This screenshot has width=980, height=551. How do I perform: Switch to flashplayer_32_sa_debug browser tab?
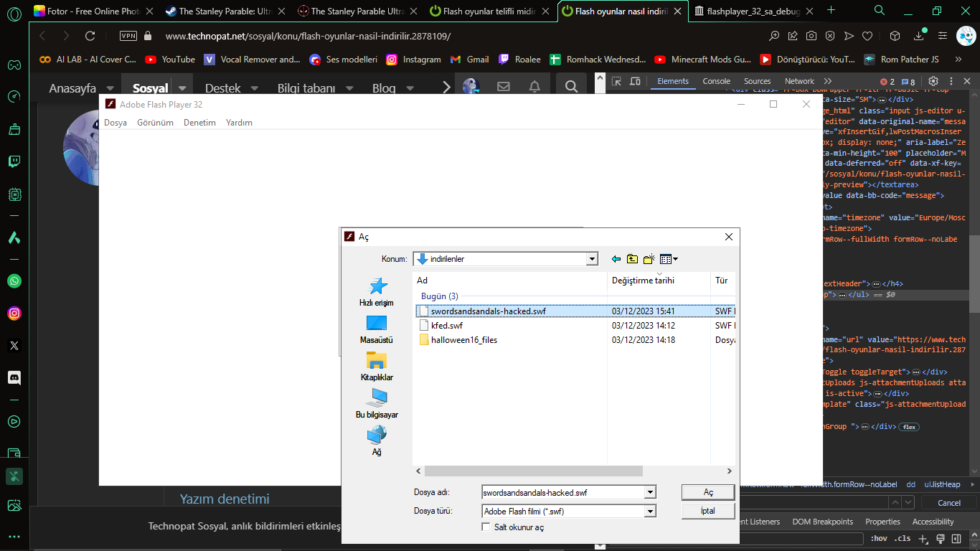click(x=755, y=11)
